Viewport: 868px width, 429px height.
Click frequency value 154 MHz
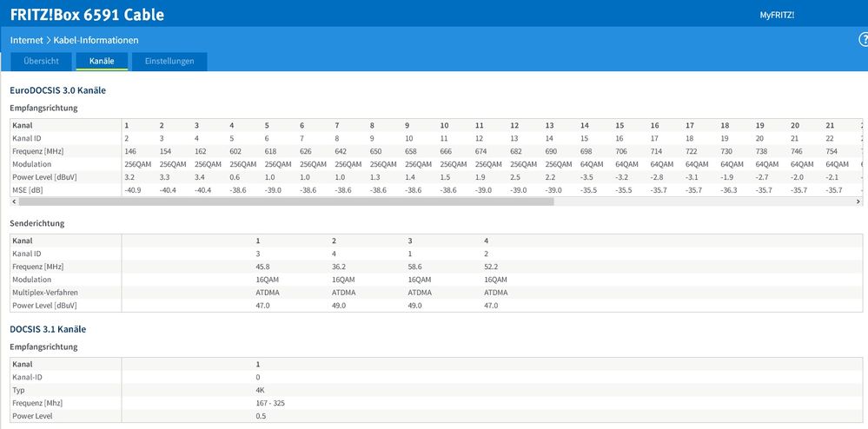(165, 151)
